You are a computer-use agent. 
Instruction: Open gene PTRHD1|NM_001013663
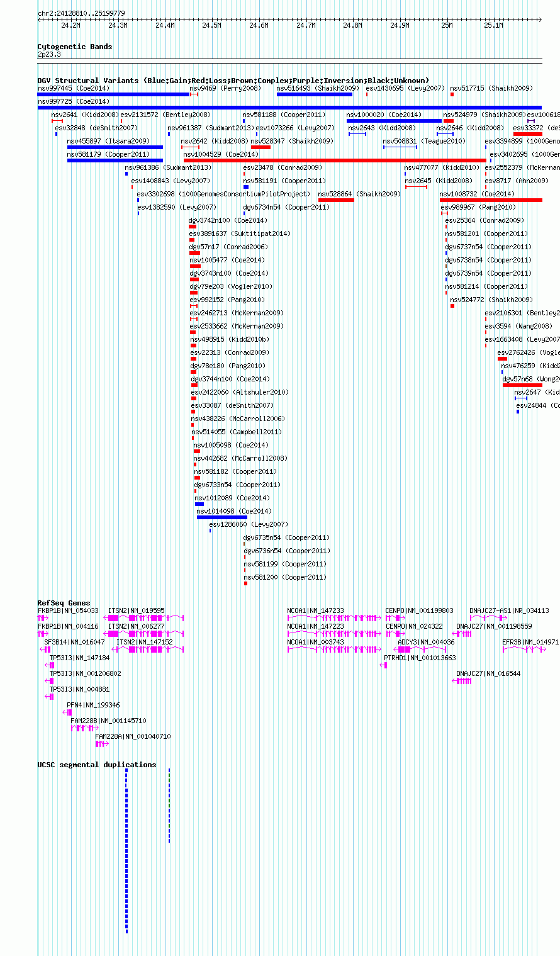coord(420,658)
